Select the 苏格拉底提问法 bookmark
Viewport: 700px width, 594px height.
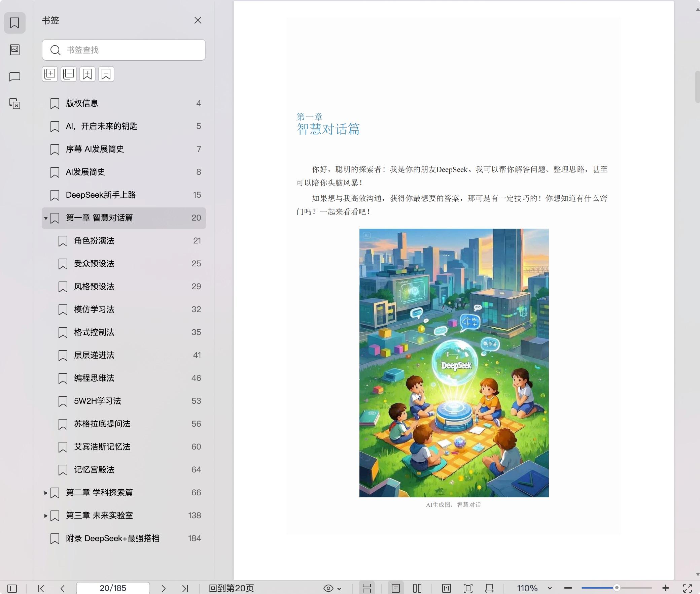click(102, 424)
